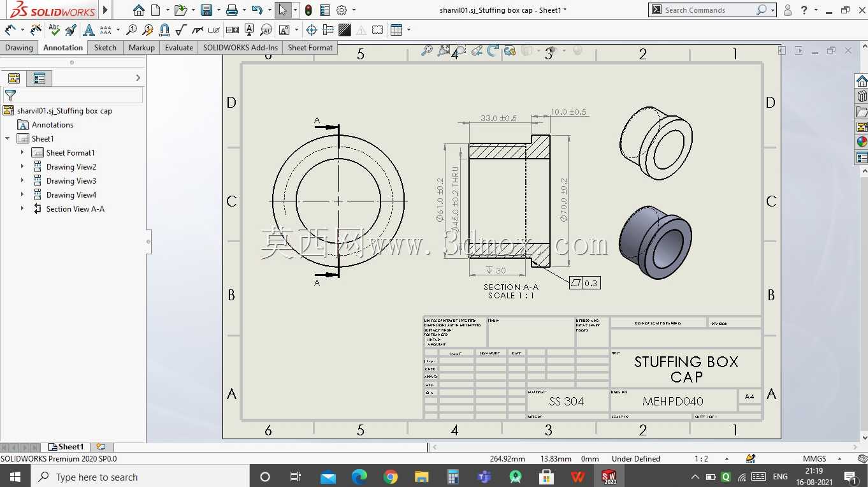The height and width of the screenshot is (487, 868).
Task: Insert a Geometric Tolerance frame
Action: pyautogui.click(x=233, y=30)
